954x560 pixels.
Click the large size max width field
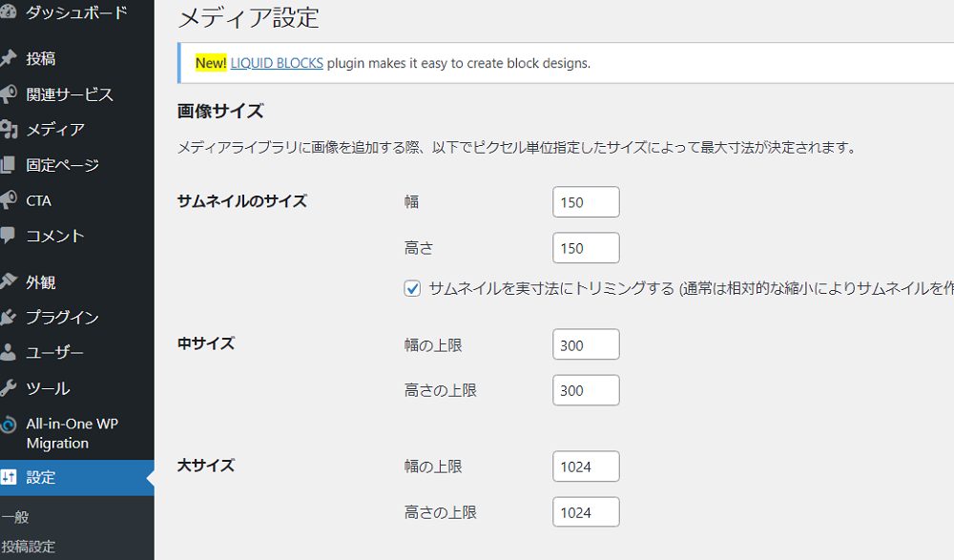[x=586, y=467]
